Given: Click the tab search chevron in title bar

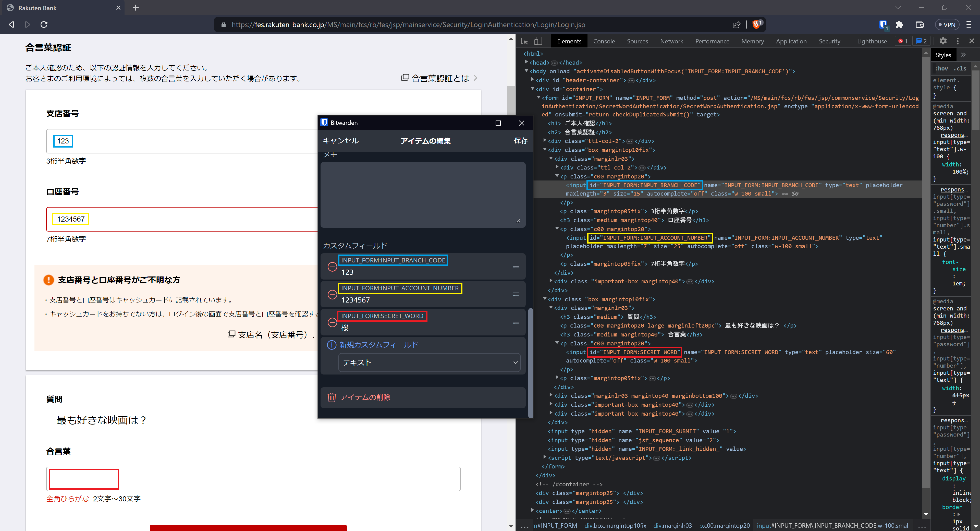Looking at the screenshot, I should click(898, 8).
